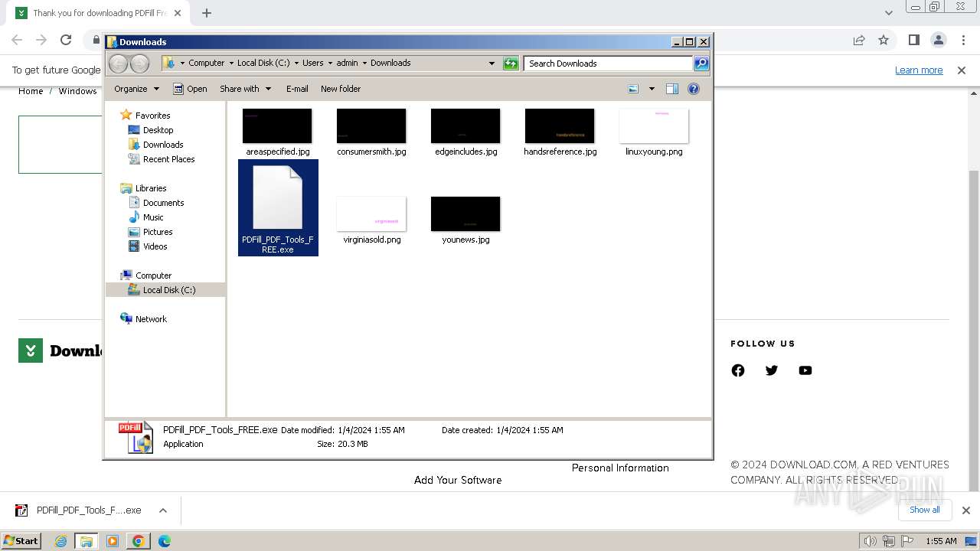Screen dimensions: 980x551
Task: Expand the Local Disk (C:) breadcrumb arrow
Action: coord(296,64)
